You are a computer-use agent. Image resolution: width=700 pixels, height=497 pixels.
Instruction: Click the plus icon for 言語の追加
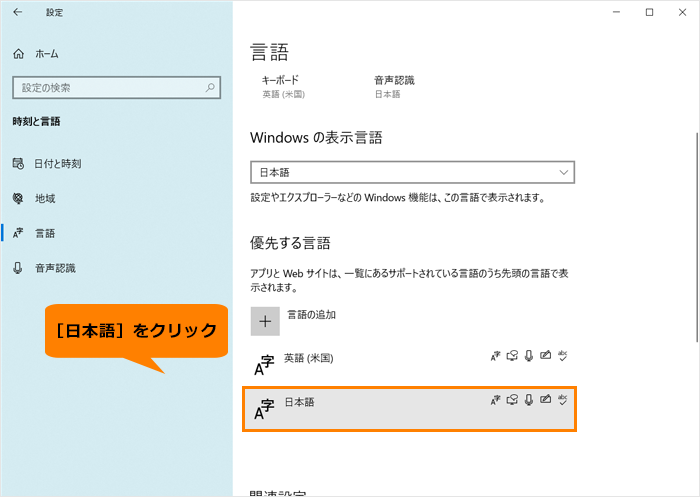click(x=265, y=321)
